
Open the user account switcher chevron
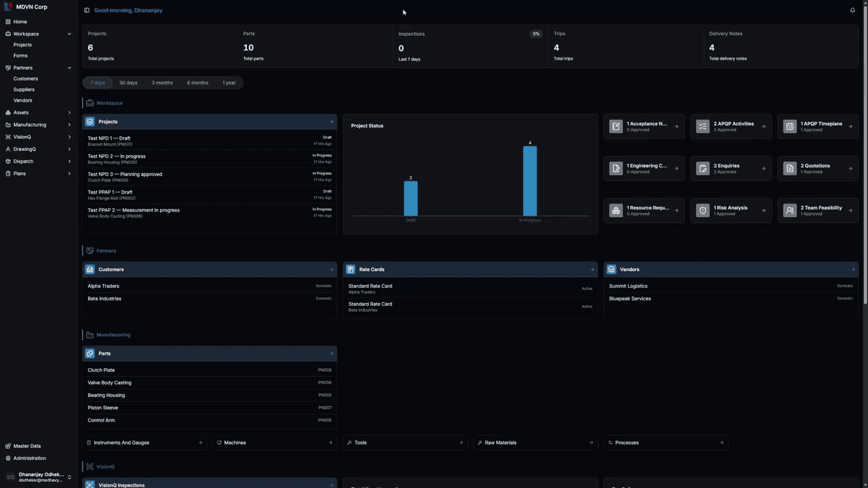[69, 477]
